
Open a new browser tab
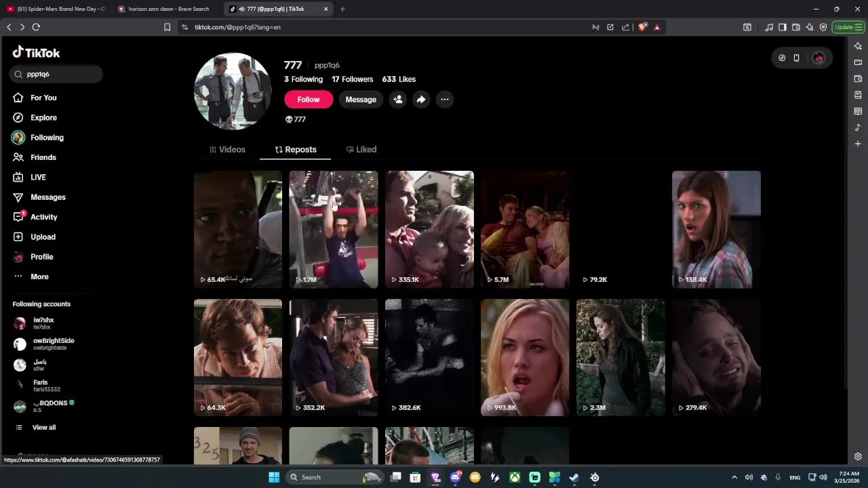[x=342, y=9]
